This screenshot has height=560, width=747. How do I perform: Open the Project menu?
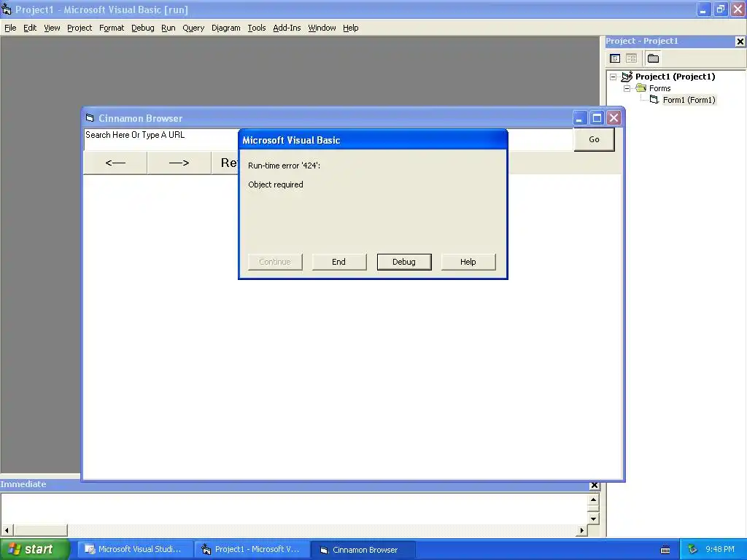click(80, 28)
